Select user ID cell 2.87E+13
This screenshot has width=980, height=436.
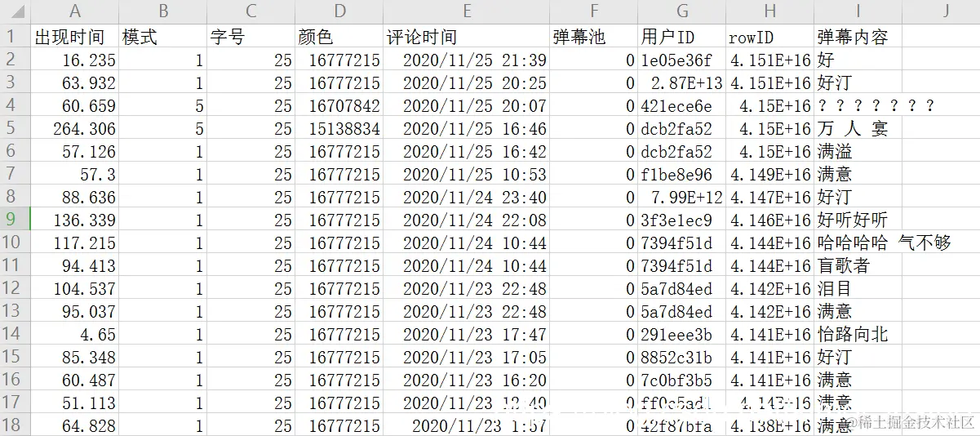pyautogui.click(x=682, y=82)
